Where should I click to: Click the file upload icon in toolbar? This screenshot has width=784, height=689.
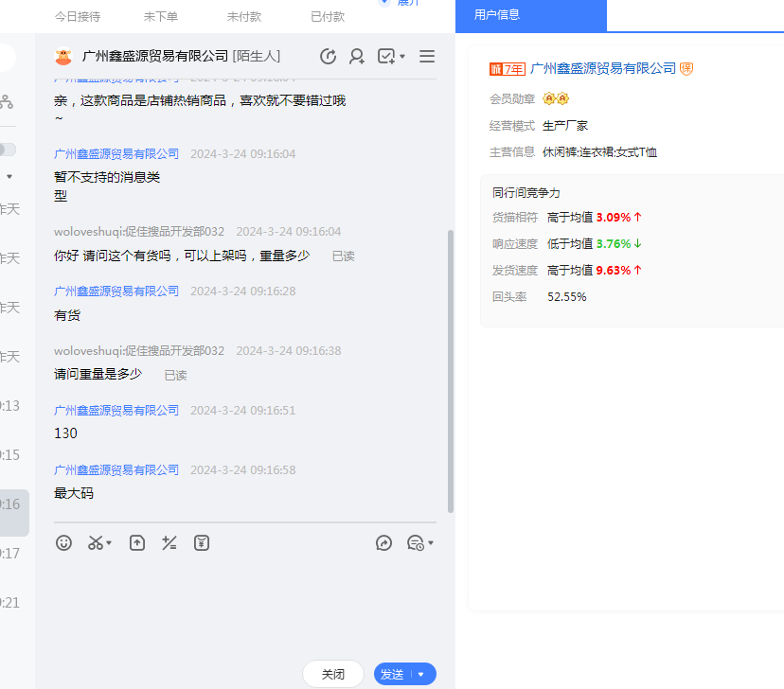137,542
